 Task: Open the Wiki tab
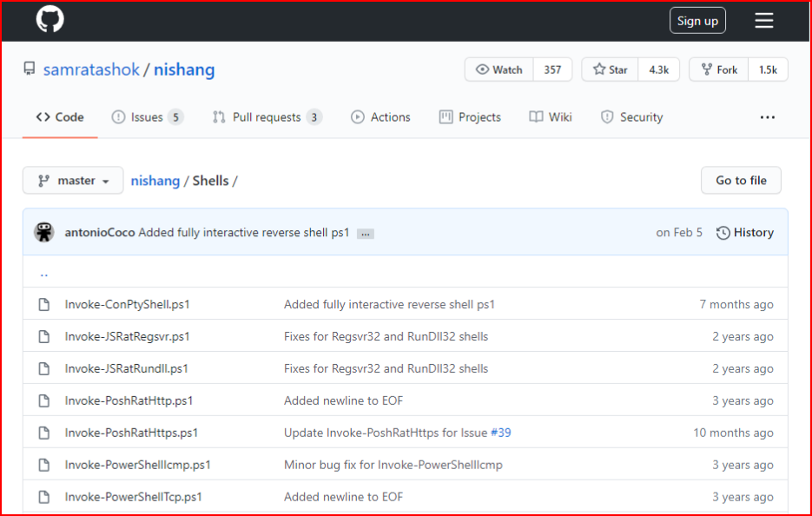(x=551, y=117)
